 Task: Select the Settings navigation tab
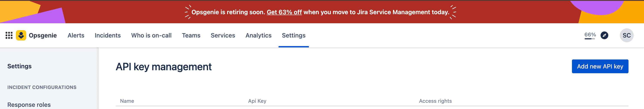click(x=294, y=35)
